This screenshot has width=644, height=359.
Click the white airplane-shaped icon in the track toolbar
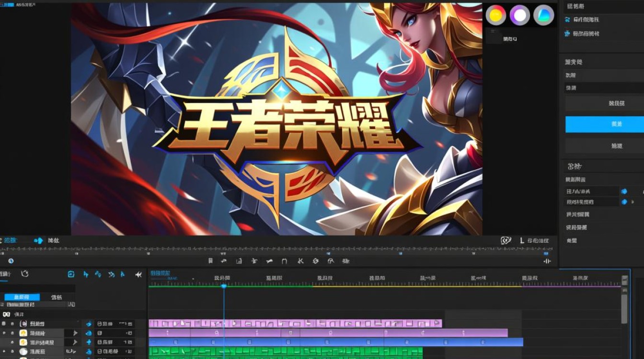(x=138, y=274)
